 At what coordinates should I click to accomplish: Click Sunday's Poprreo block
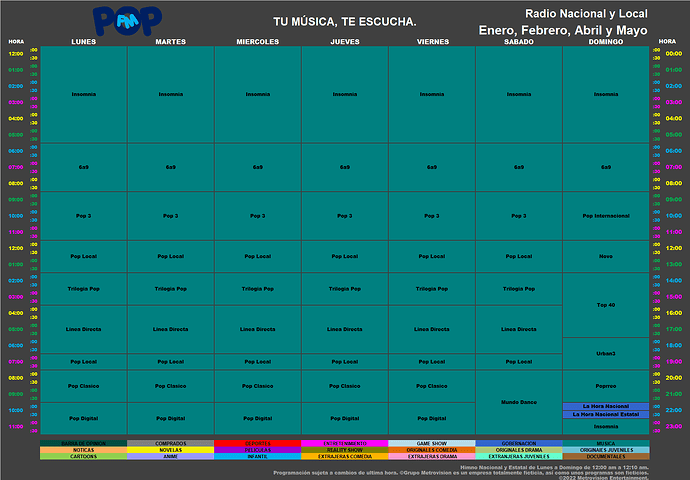(x=606, y=386)
